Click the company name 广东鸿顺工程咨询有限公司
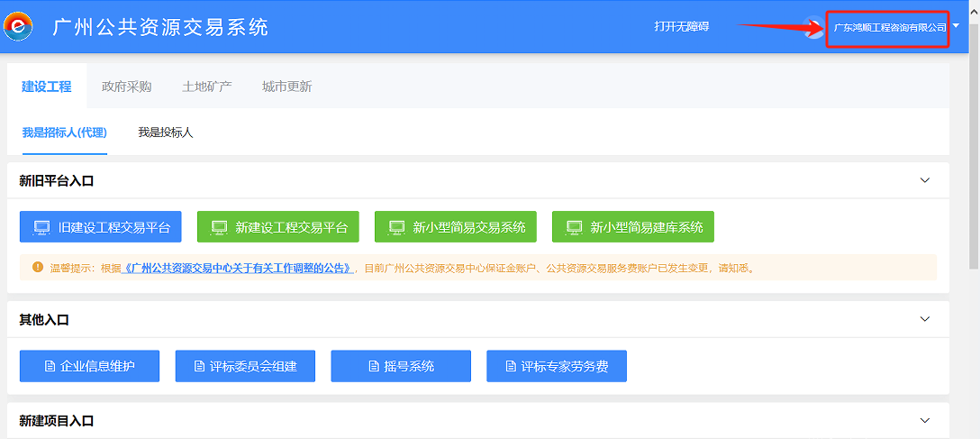Screen dimensions: 980x439 890,28
